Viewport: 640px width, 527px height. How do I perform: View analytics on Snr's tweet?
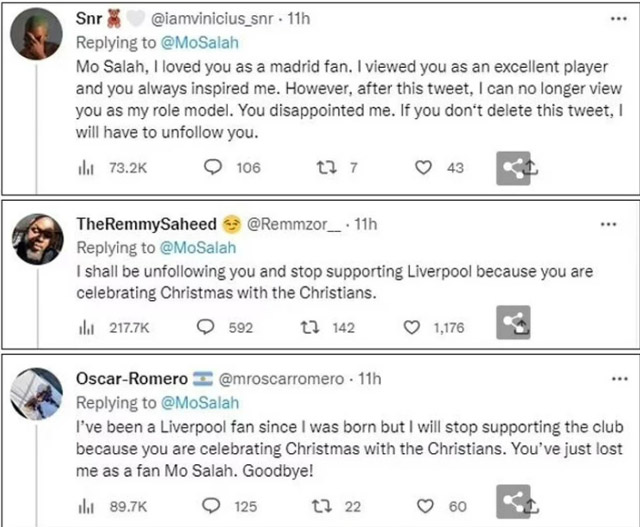pos(85,169)
